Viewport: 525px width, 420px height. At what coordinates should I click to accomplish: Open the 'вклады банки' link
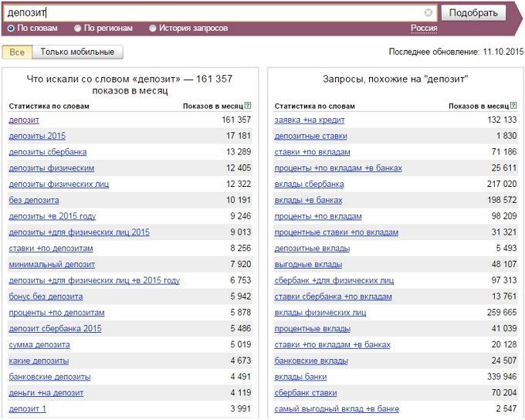pyautogui.click(x=300, y=377)
